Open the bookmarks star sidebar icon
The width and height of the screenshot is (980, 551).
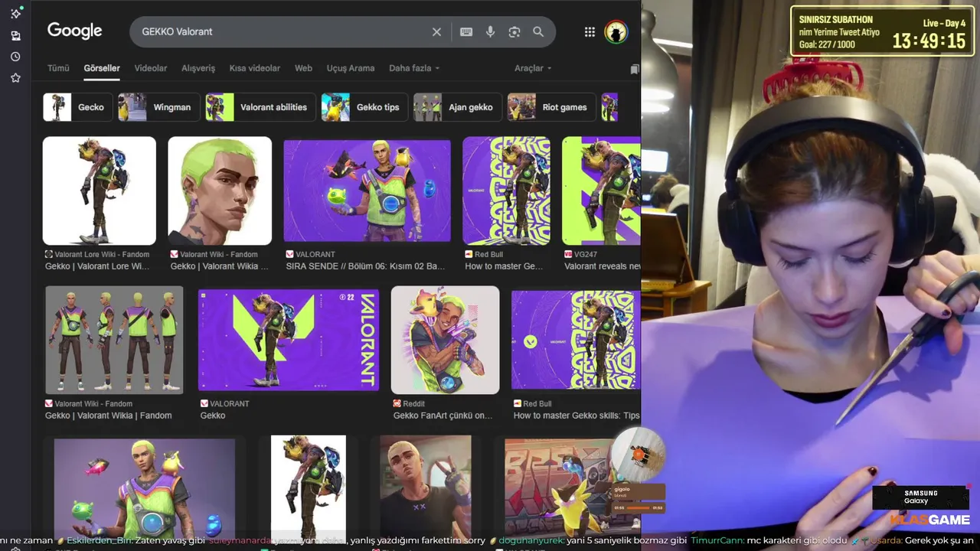(x=15, y=78)
